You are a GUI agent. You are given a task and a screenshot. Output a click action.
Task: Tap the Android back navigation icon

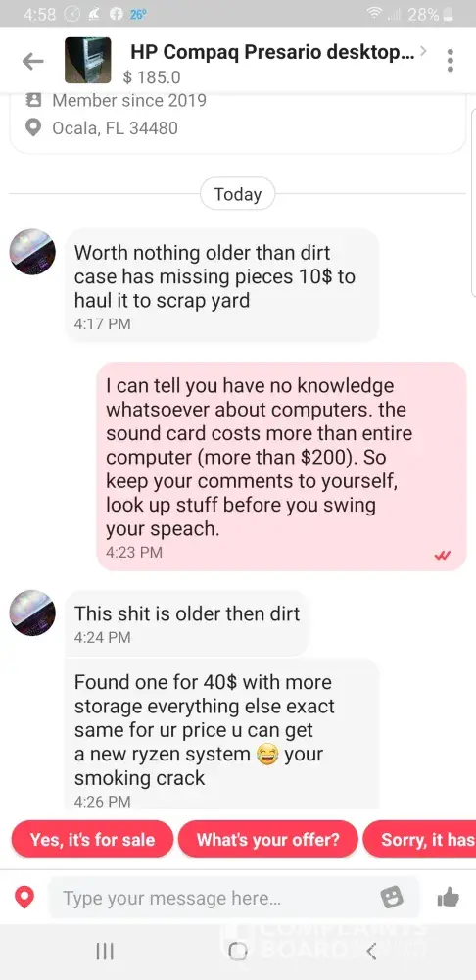click(x=371, y=952)
